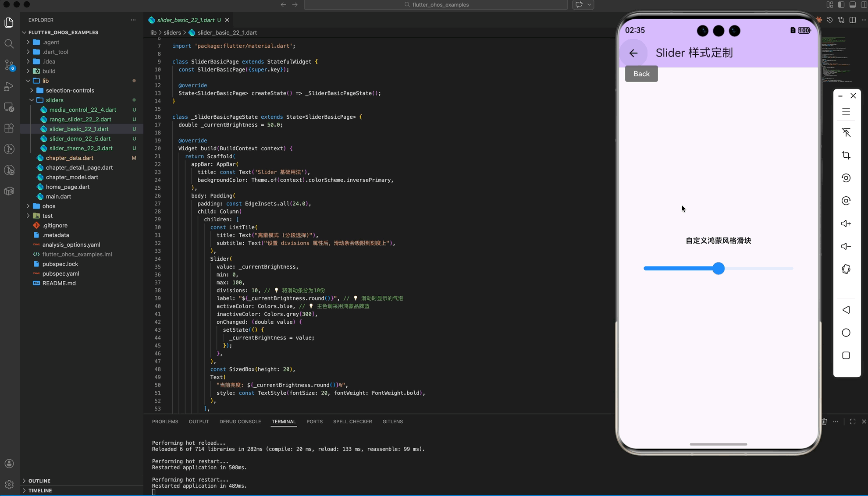Collapse the lib folder
The image size is (868, 496).
(45, 81)
